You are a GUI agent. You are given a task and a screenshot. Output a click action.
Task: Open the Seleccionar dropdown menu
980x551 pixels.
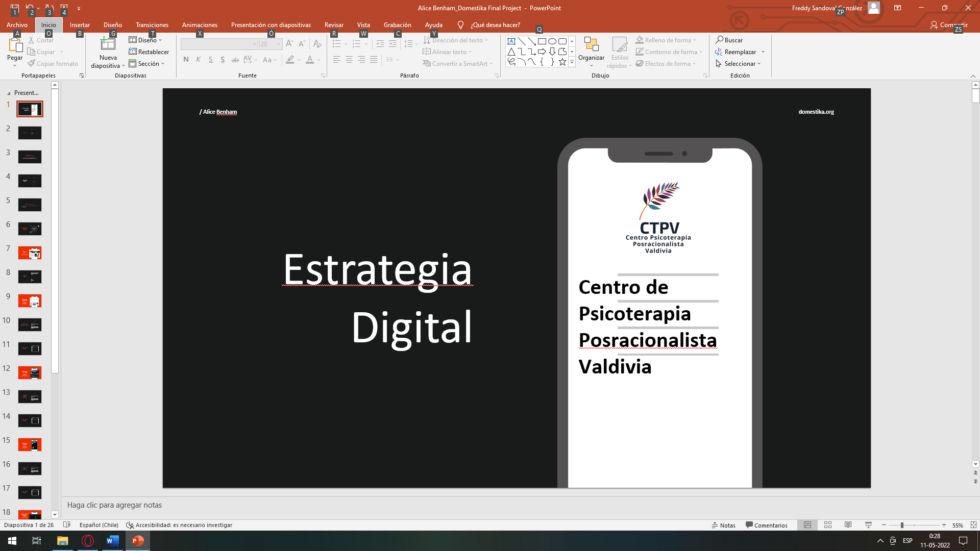point(739,64)
